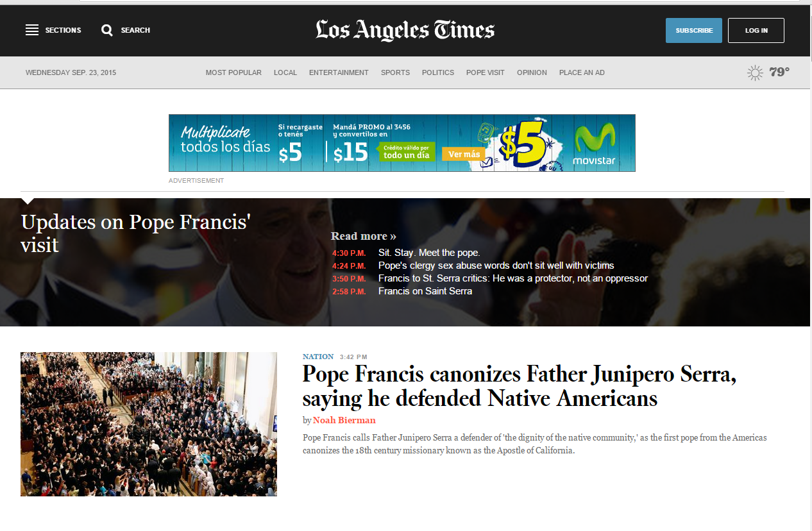Click the sun weather icon
Screen dimensions: 812x531
[x=756, y=72]
